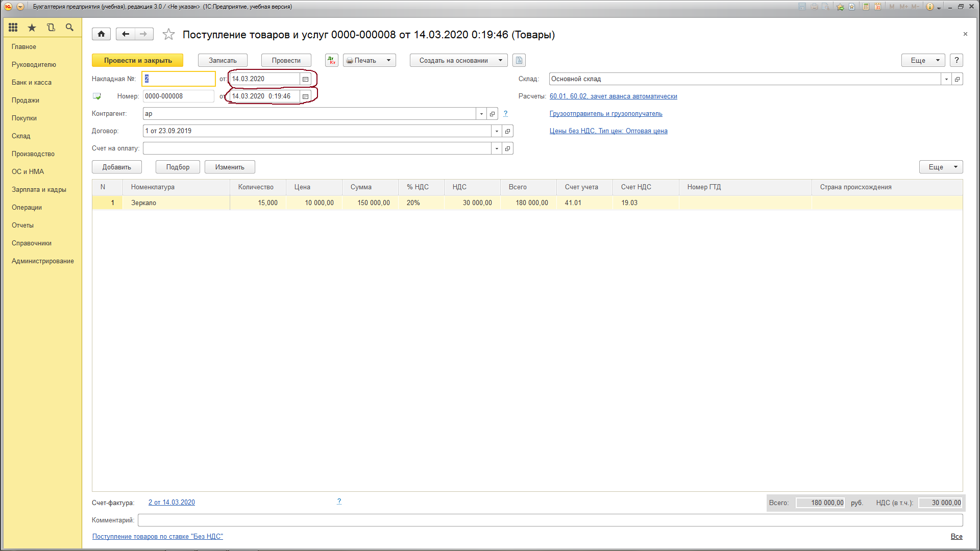Open the history icon in side panel
Image resolution: width=980 pixels, height=551 pixels.
click(x=51, y=28)
